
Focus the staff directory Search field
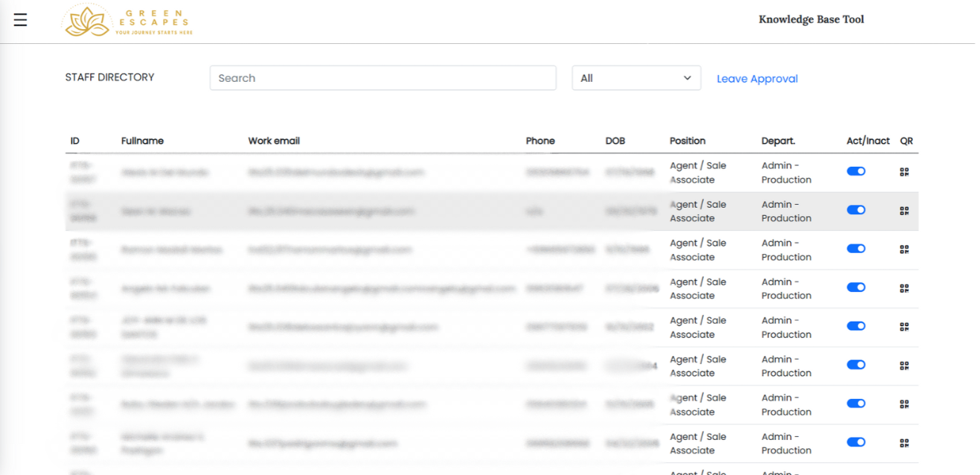pos(382,78)
